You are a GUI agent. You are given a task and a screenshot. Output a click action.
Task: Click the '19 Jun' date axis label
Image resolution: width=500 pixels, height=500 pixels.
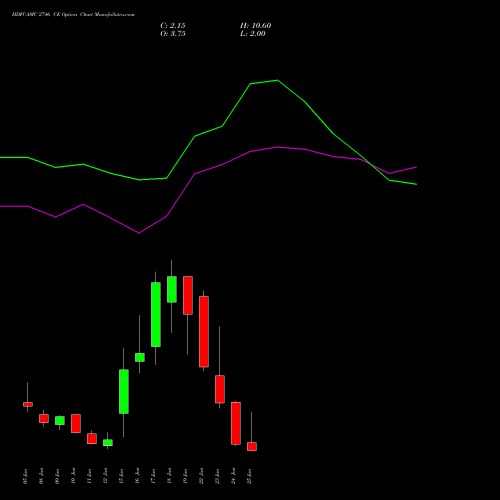tap(185, 476)
